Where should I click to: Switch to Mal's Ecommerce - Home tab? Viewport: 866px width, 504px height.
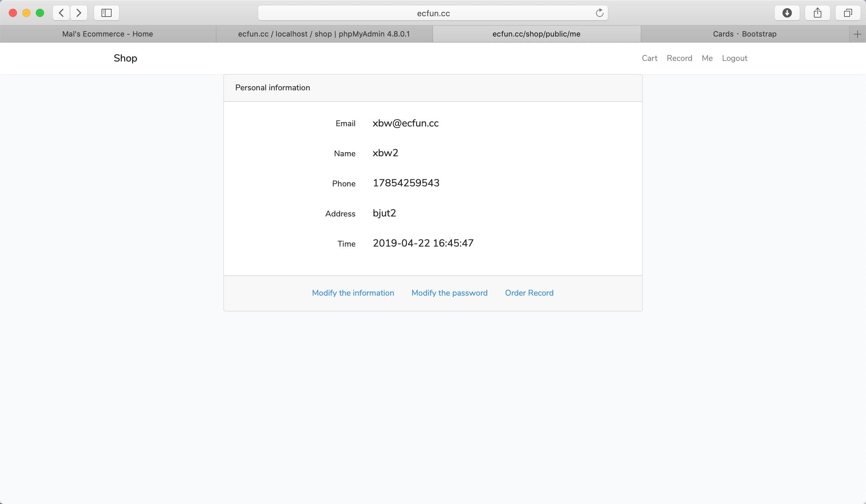coord(108,34)
